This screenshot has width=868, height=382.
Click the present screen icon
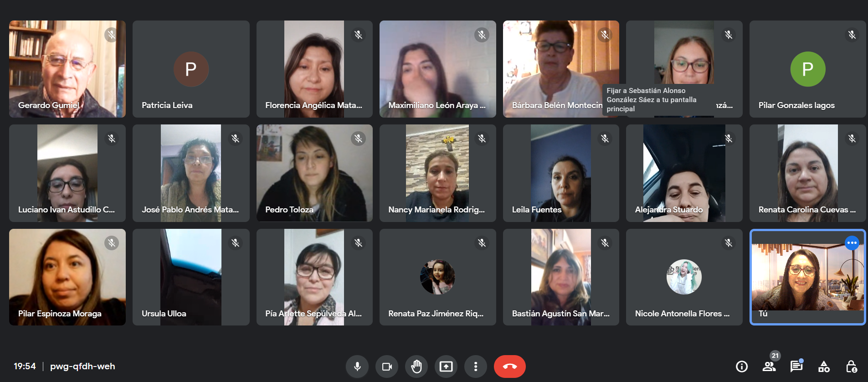click(446, 367)
